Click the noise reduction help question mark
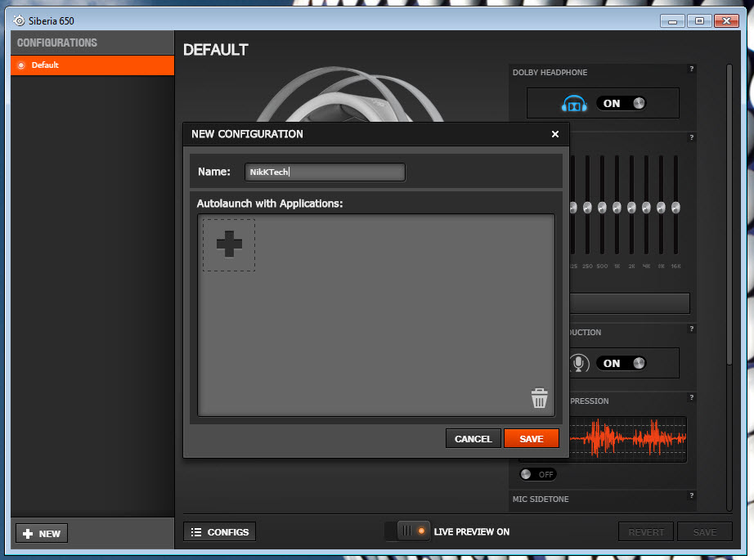Screen dimensions: 754x560 click(692, 329)
